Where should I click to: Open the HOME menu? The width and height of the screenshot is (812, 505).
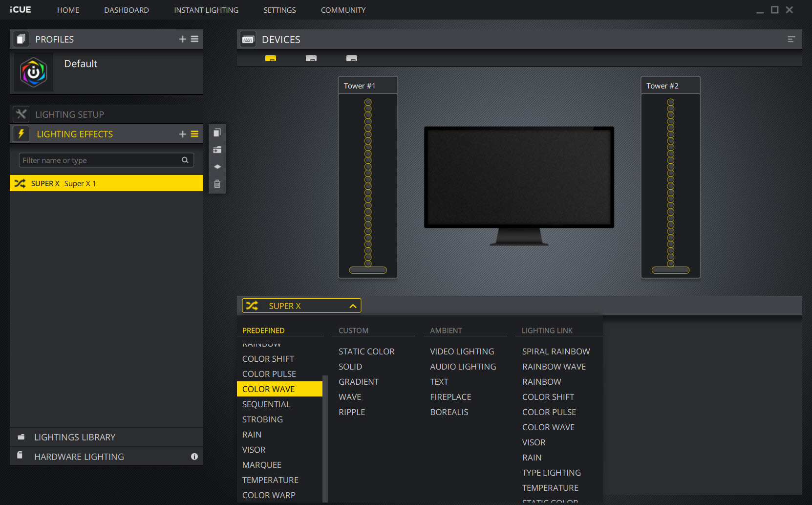pyautogui.click(x=68, y=10)
